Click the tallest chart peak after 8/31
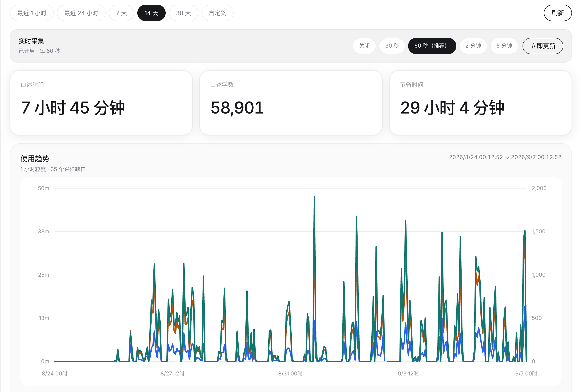581x392 pixels. (314, 197)
